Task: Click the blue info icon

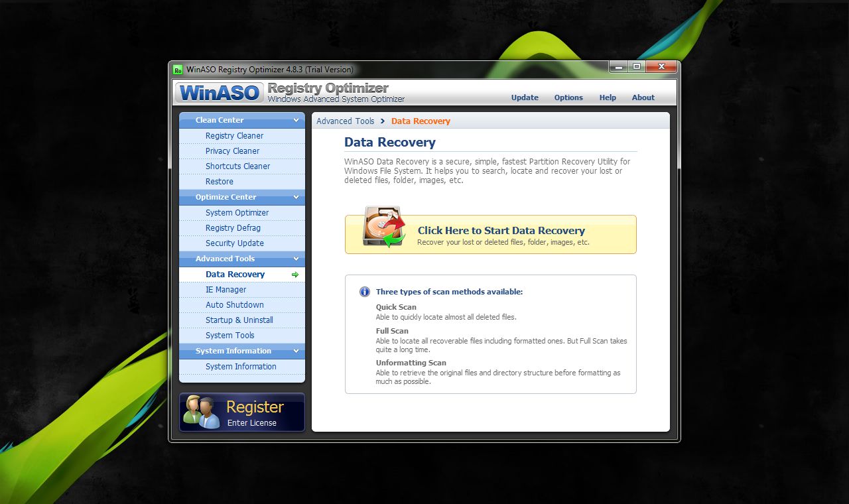Action: point(364,292)
